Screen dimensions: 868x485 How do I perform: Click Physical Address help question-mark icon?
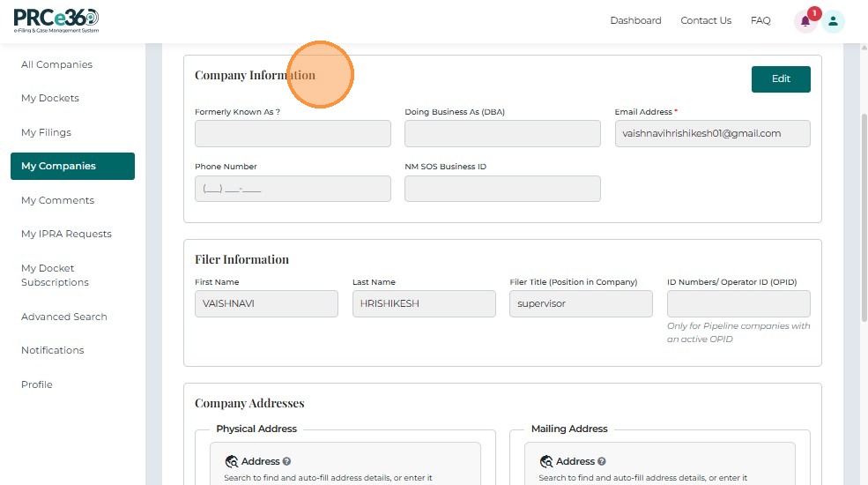286,461
